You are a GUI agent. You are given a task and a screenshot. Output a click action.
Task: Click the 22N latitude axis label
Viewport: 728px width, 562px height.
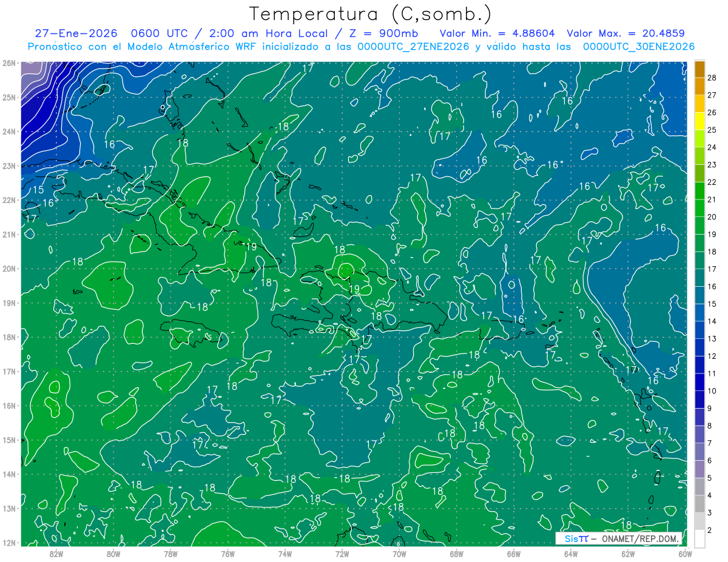pos(8,199)
